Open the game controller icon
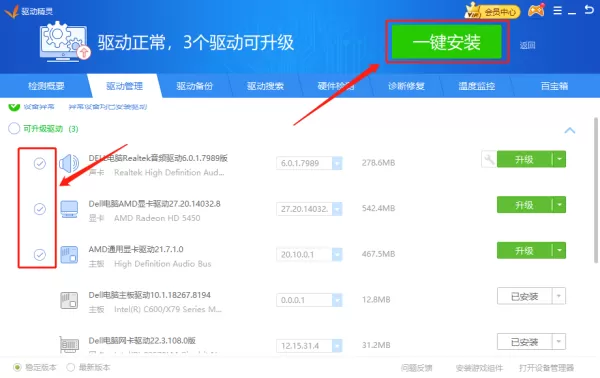Image resolution: width=600 pixels, height=378 pixels. point(536,10)
